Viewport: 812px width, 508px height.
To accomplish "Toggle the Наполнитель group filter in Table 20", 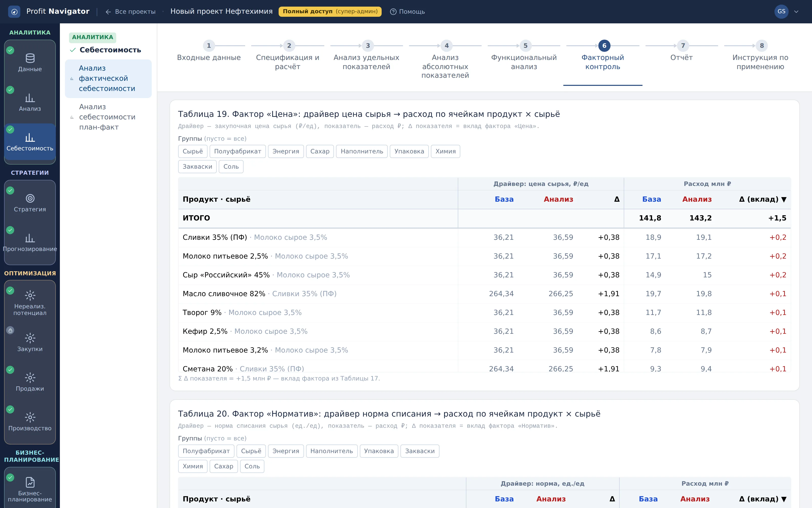I will (x=331, y=451).
